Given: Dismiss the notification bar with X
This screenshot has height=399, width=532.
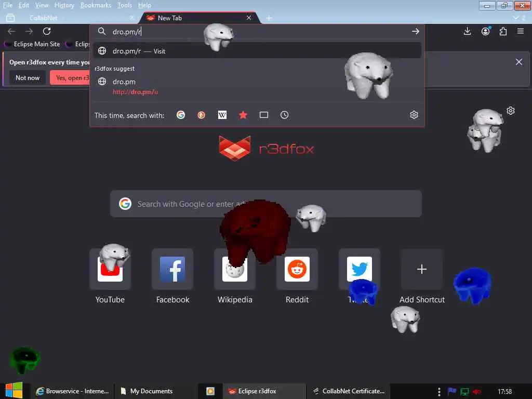Looking at the screenshot, I should pos(519,62).
